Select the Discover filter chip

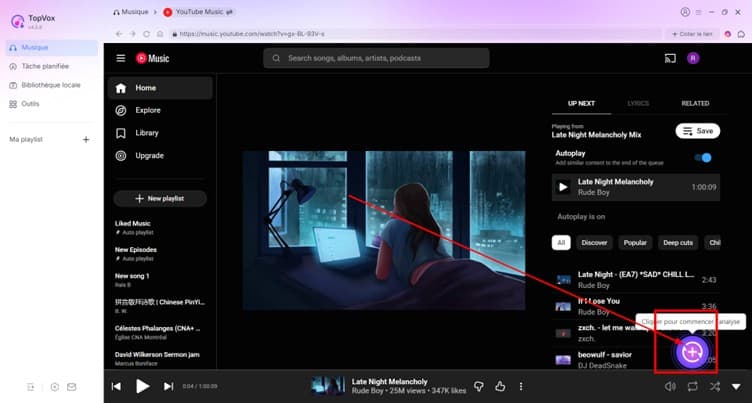click(594, 243)
